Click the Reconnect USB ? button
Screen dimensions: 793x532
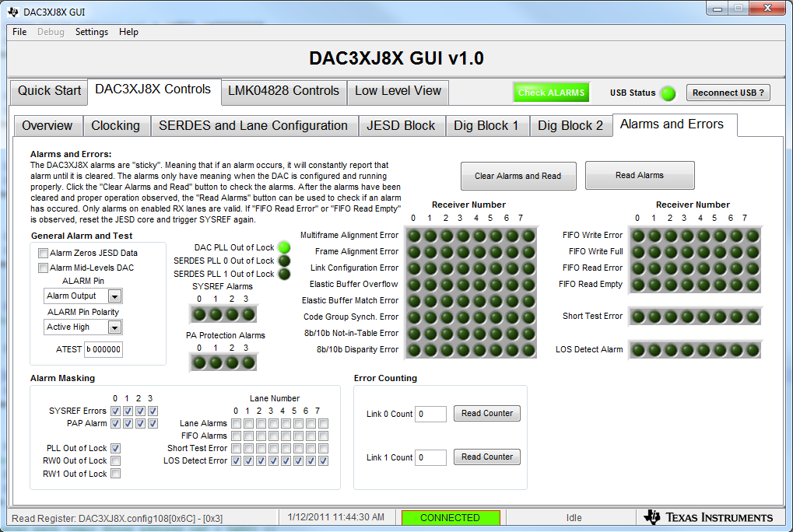tap(728, 93)
